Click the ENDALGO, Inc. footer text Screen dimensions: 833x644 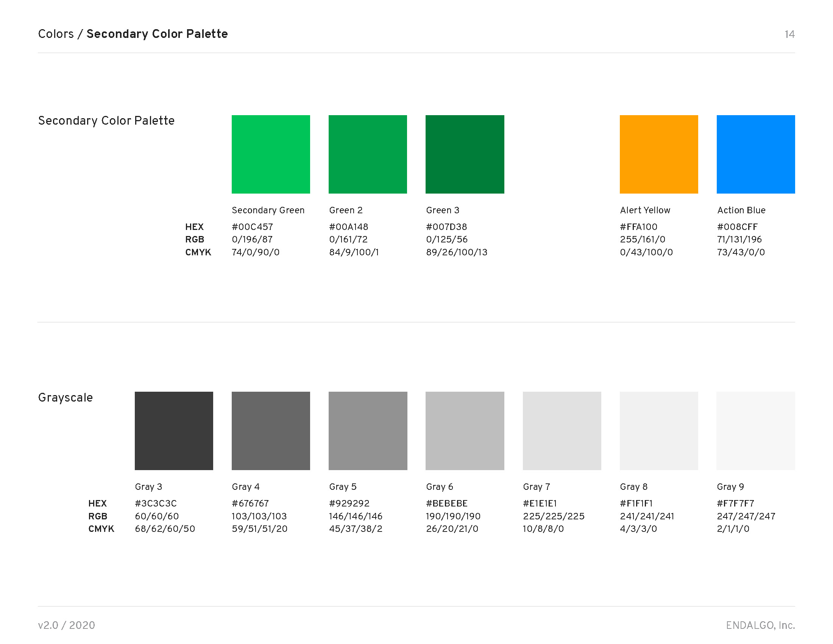coord(760,625)
